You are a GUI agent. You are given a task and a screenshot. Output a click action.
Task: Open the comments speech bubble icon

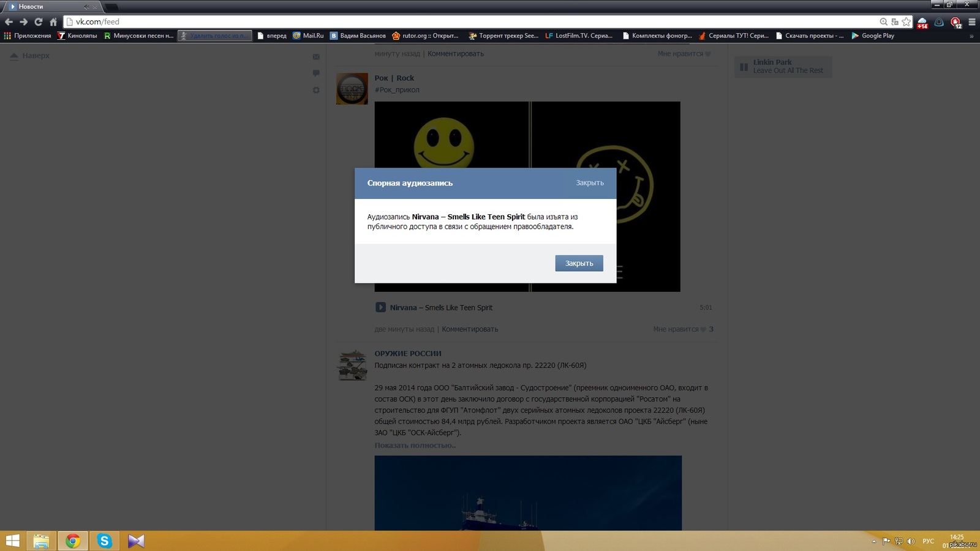pos(316,73)
